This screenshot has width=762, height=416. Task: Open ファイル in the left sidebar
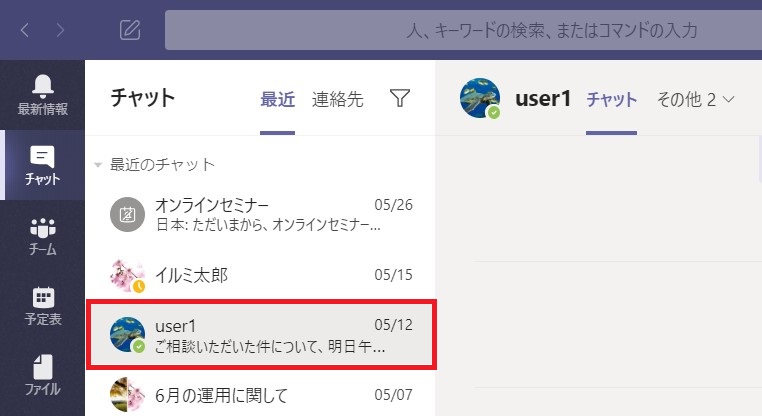coord(43,375)
